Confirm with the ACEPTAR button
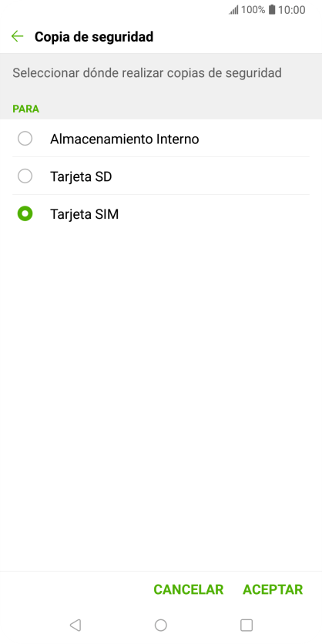 [273, 590]
